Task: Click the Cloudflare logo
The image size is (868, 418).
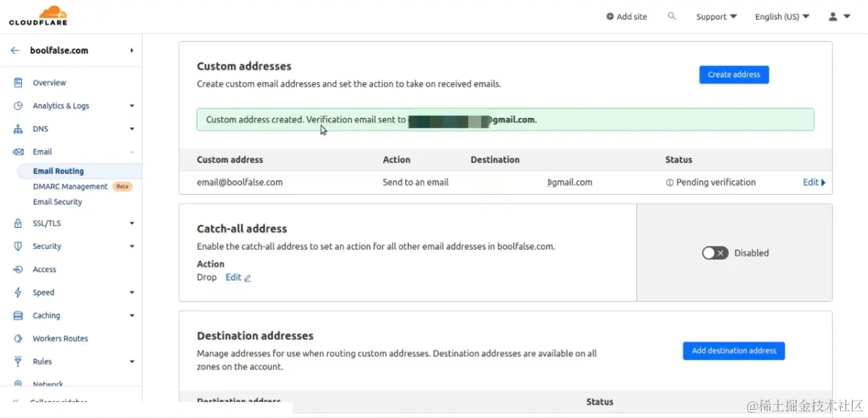Action: tap(38, 15)
